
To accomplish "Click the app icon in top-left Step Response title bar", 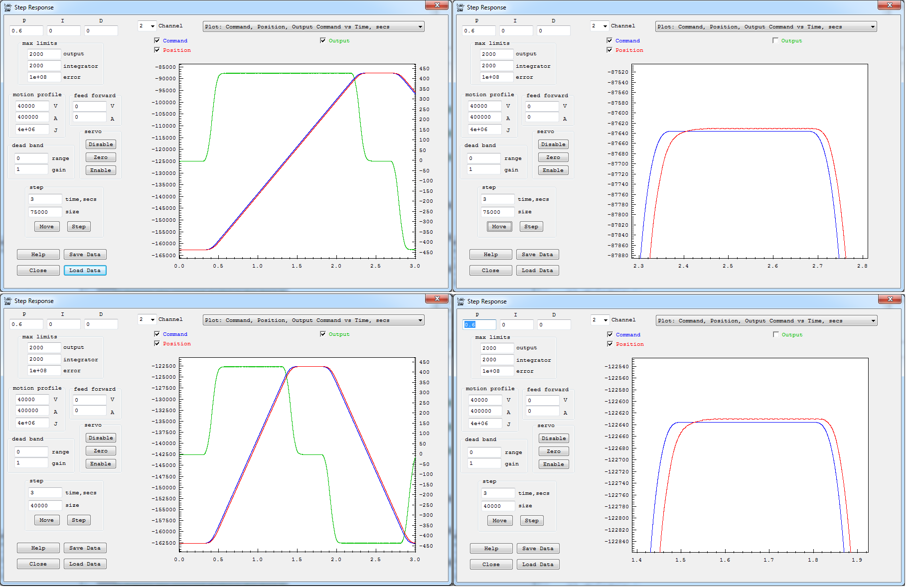I will pyautogui.click(x=7, y=7).
